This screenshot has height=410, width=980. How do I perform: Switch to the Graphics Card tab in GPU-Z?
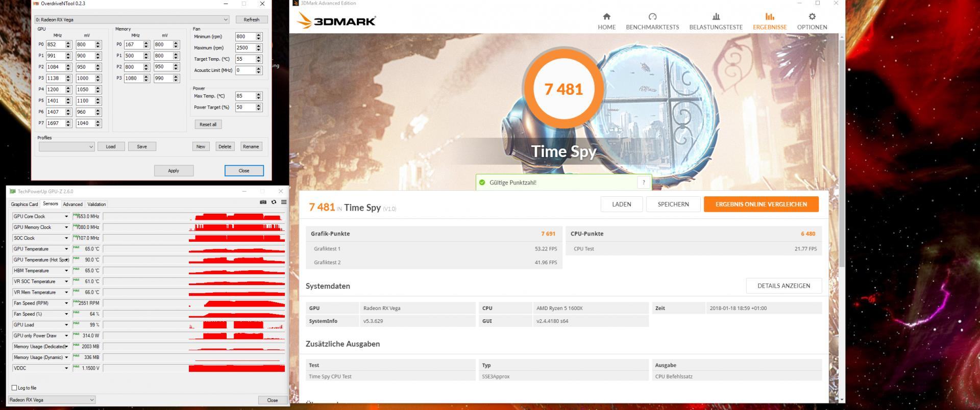24,204
